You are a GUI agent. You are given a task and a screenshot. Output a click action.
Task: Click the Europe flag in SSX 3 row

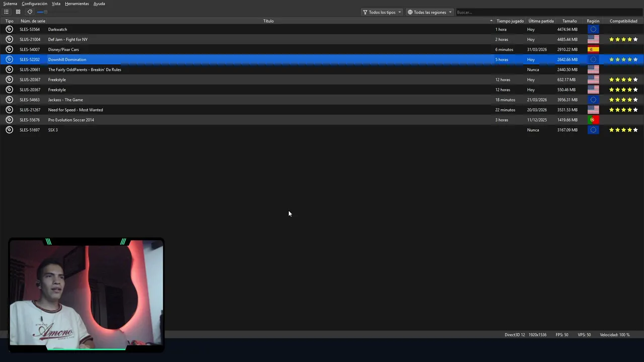(x=593, y=130)
